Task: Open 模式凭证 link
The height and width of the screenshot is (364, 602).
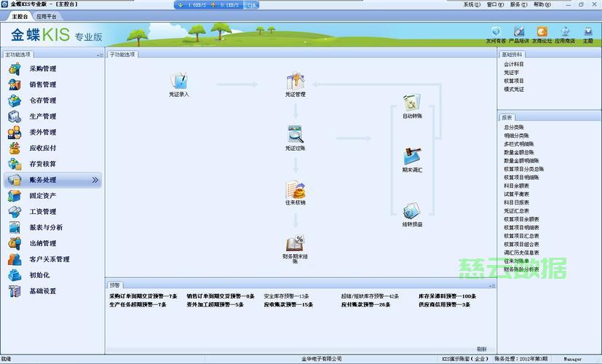Action: (x=514, y=90)
